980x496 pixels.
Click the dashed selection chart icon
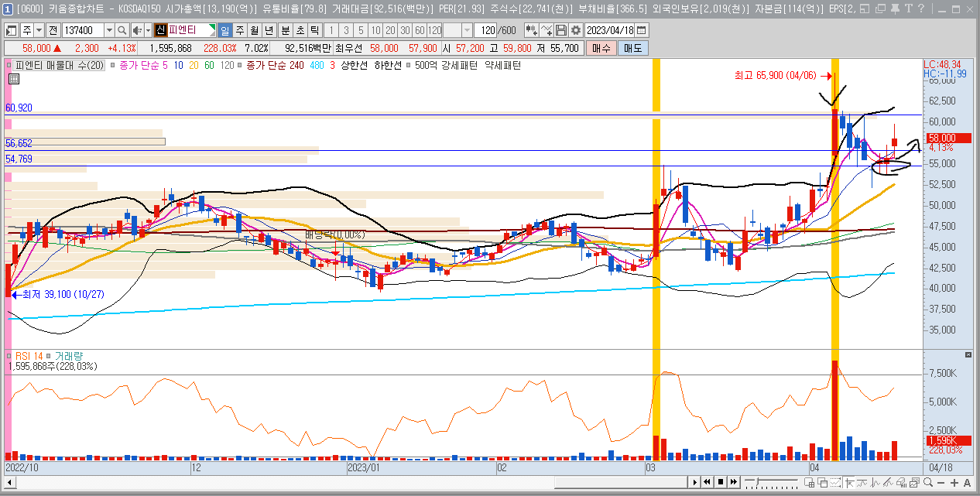(835, 483)
